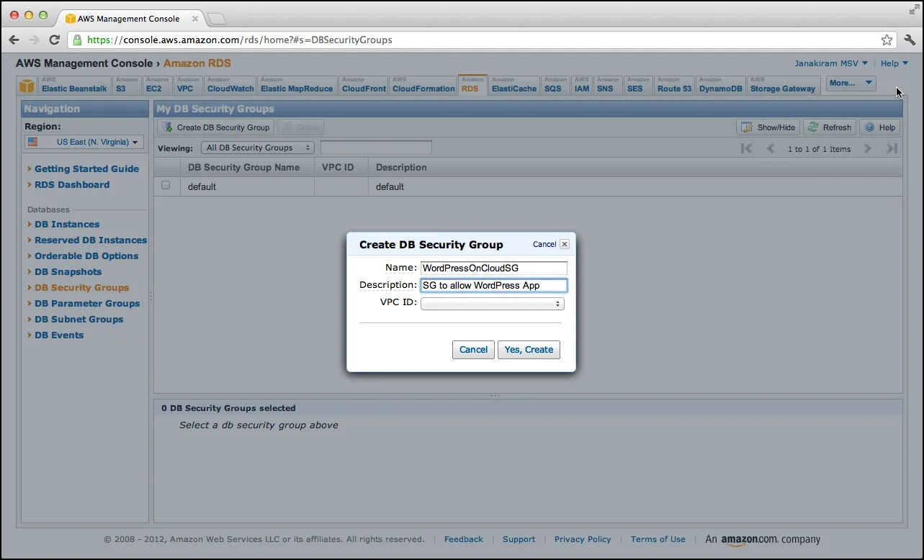The width and height of the screenshot is (924, 560).
Task: Open the Region dropdown US East
Action: 84,143
